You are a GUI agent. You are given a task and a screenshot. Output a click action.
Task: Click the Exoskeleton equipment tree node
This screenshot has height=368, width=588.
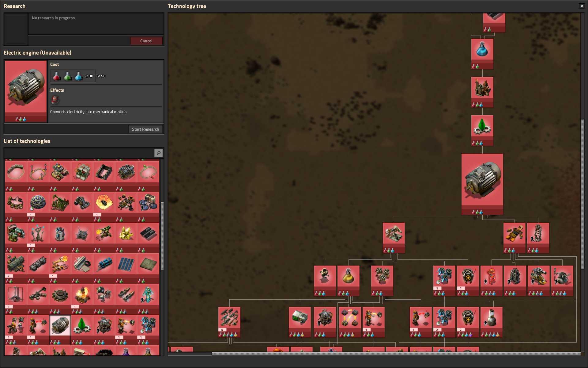click(x=538, y=238)
